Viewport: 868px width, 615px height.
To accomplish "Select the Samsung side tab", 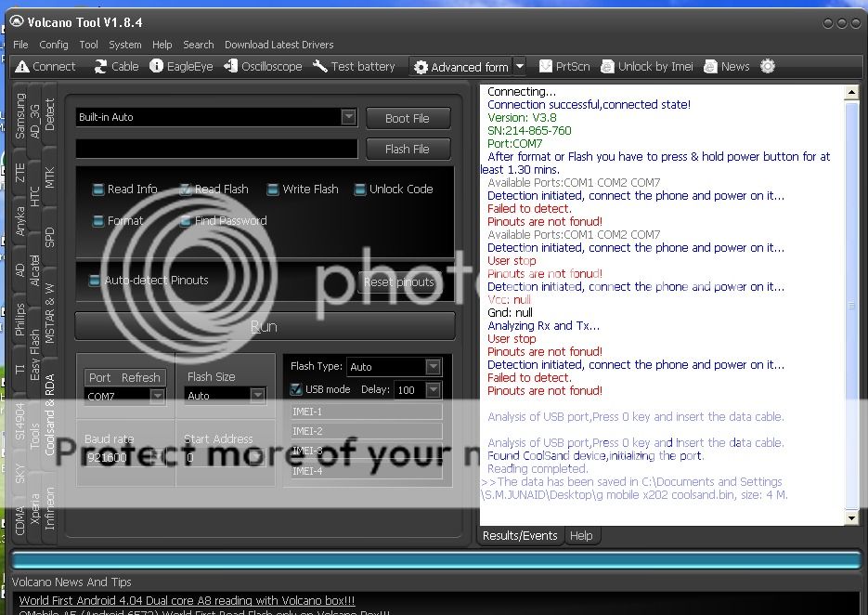I will [19, 116].
